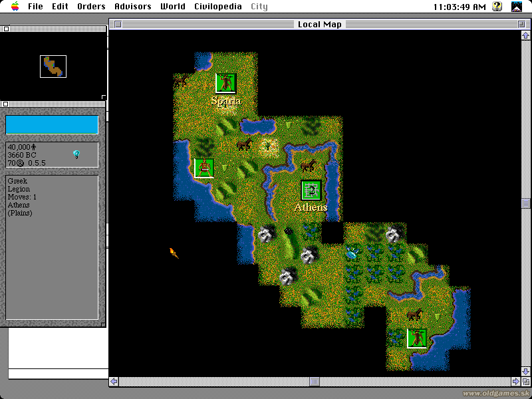The image size is (532, 399).
Task: Click the light bulb research icon
Action: 76,154
